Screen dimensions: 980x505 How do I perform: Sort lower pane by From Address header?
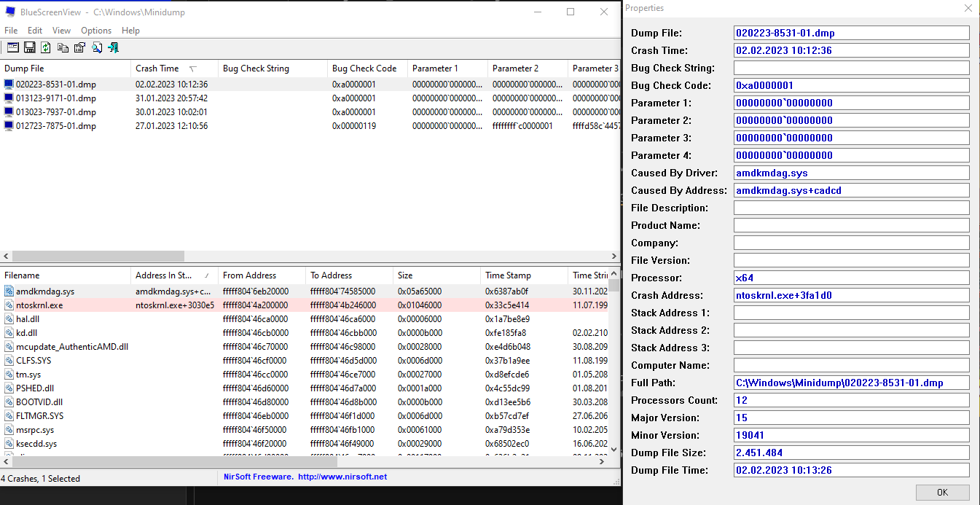point(262,275)
